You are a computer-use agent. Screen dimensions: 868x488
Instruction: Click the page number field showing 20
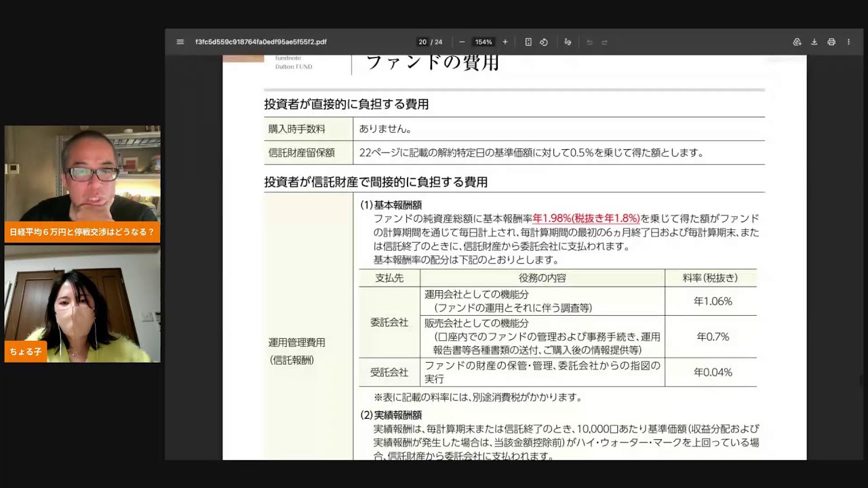click(422, 42)
